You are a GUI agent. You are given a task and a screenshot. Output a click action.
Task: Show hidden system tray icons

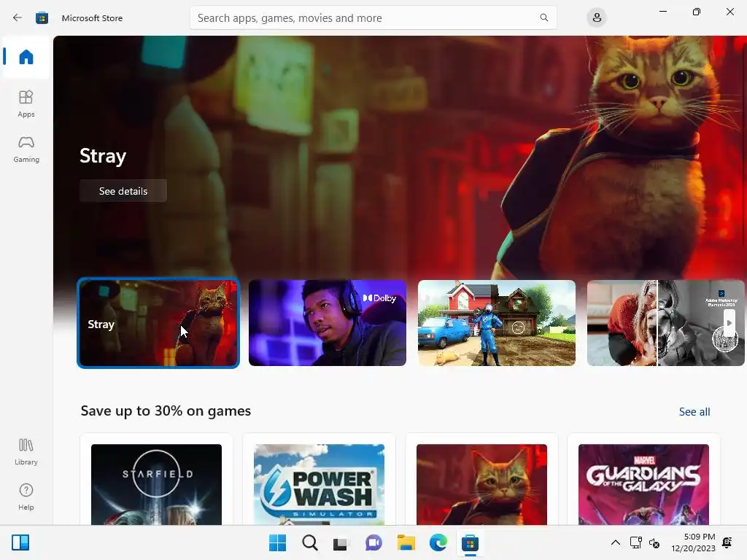click(x=616, y=542)
